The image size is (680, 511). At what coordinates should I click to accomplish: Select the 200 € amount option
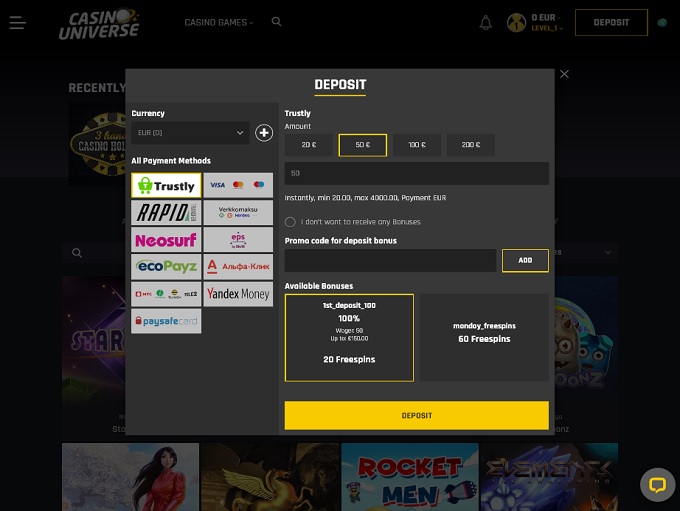pyautogui.click(x=470, y=145)
